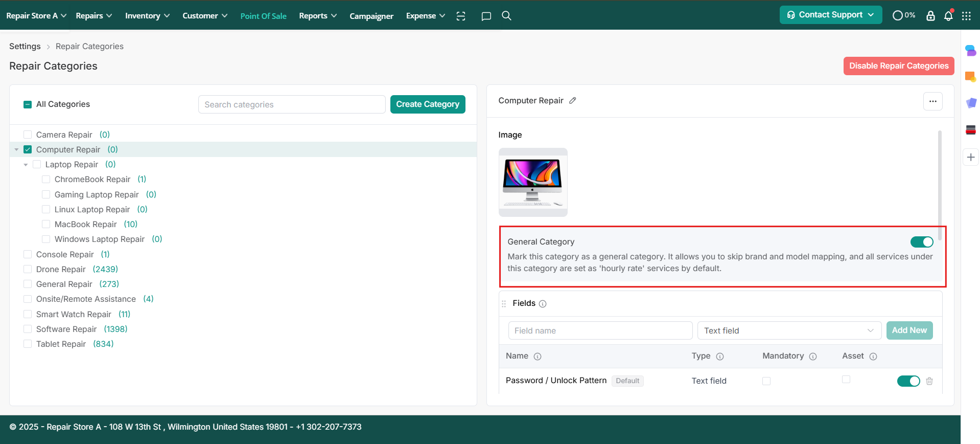This screenshot has width=980, height=444.
Task: Tick the MacBook Repair checkbox
Action: 46,224
